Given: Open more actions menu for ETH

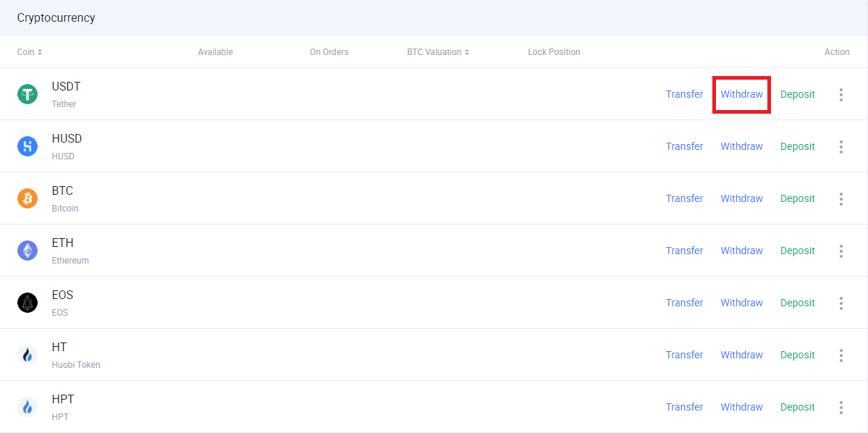Looking at the screenshot, I should tap(841, 251).
